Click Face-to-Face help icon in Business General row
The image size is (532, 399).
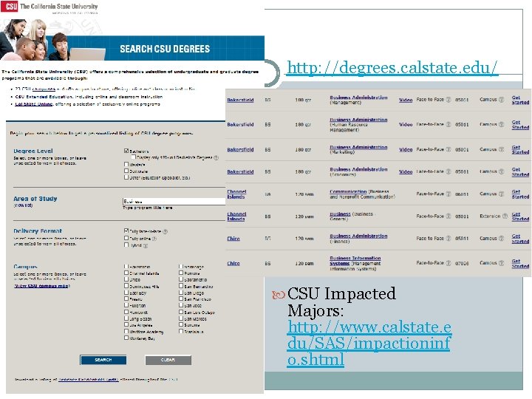pos(449,216)
